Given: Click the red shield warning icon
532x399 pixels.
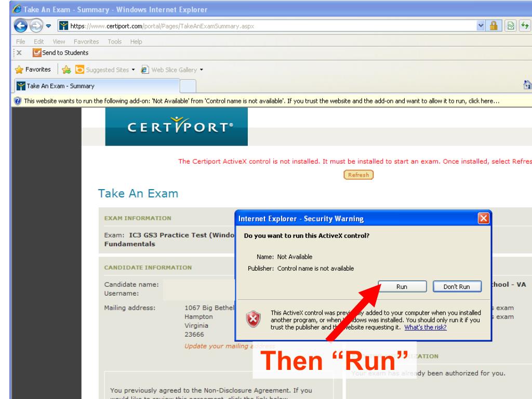Looking at the screenshot, I should tap(253, 319).
